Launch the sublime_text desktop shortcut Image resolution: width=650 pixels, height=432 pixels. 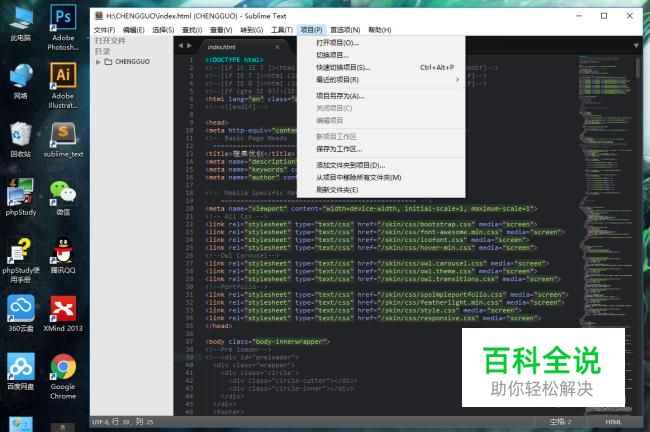[63, 139]
